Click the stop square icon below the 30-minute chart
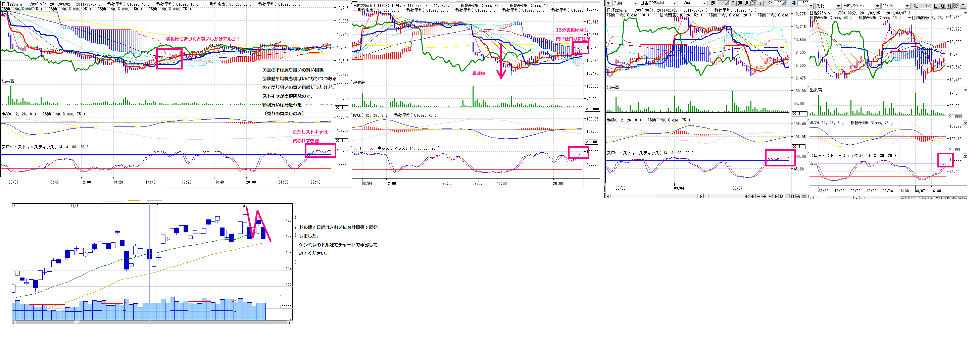The width and height of the screenshot is (980, 353). click(x=770, y=196)
